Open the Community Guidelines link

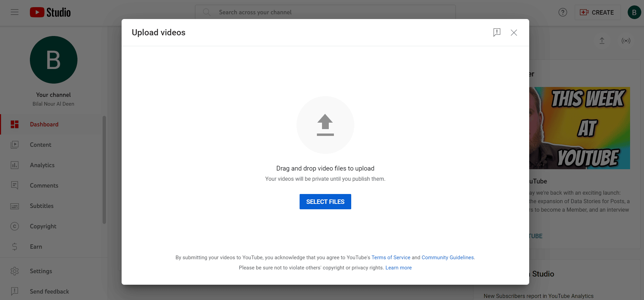click(448, 258)
